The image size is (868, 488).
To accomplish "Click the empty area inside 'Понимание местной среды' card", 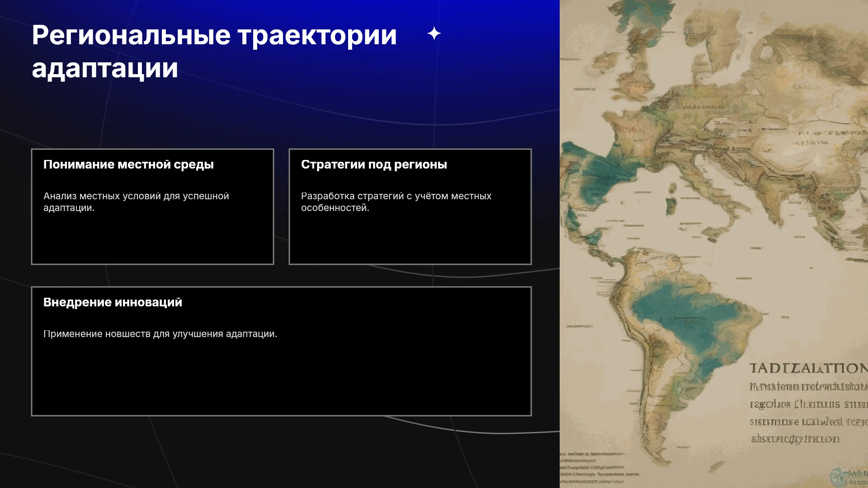I will click(152, 239).
